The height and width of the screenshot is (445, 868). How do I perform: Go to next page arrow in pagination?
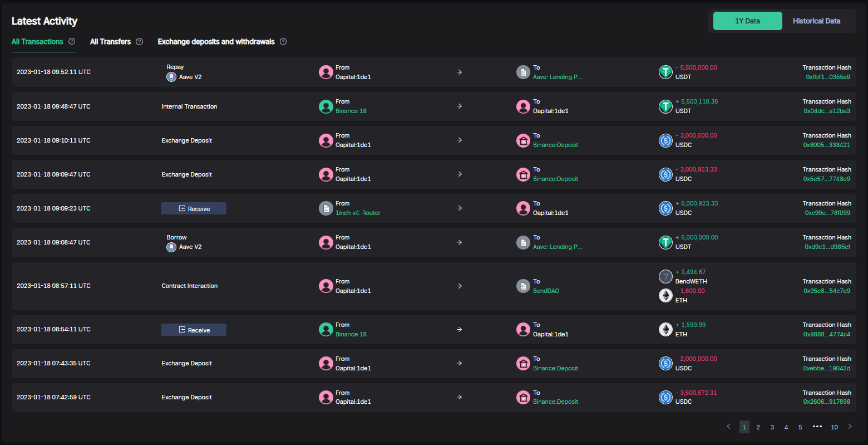coord(850,427)
